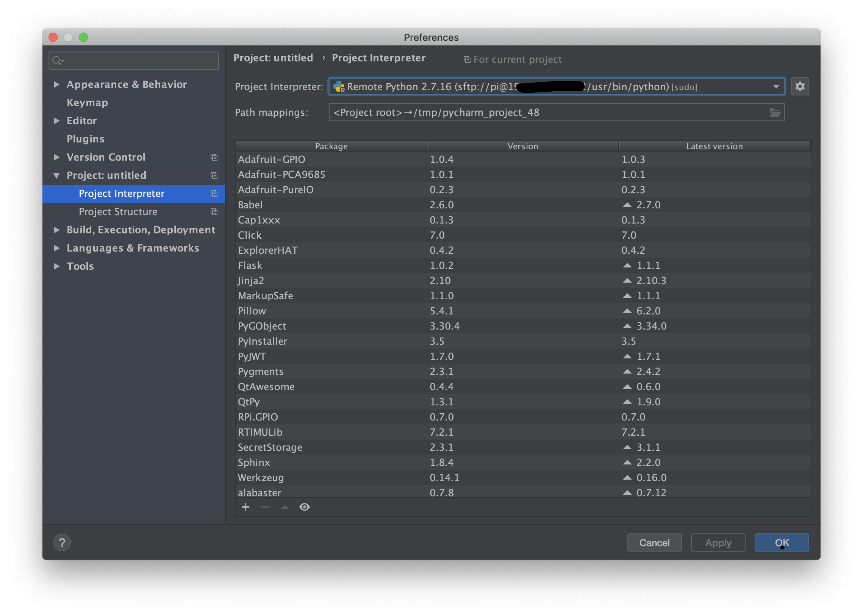Screen dimensions: 863x616
Task: Select Project Structure tree item
Action: point(133,212)
